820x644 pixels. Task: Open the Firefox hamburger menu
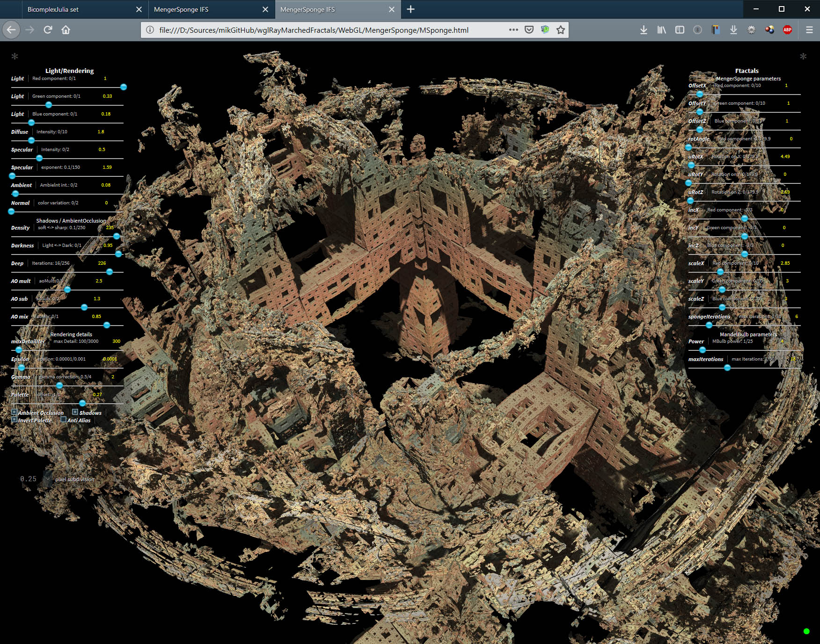[x=809, y=30]
